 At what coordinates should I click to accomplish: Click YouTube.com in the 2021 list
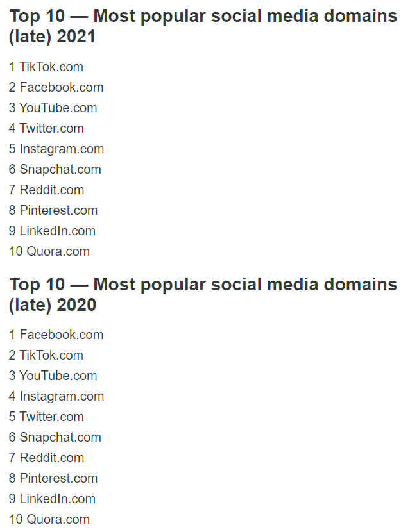[58, 108]
